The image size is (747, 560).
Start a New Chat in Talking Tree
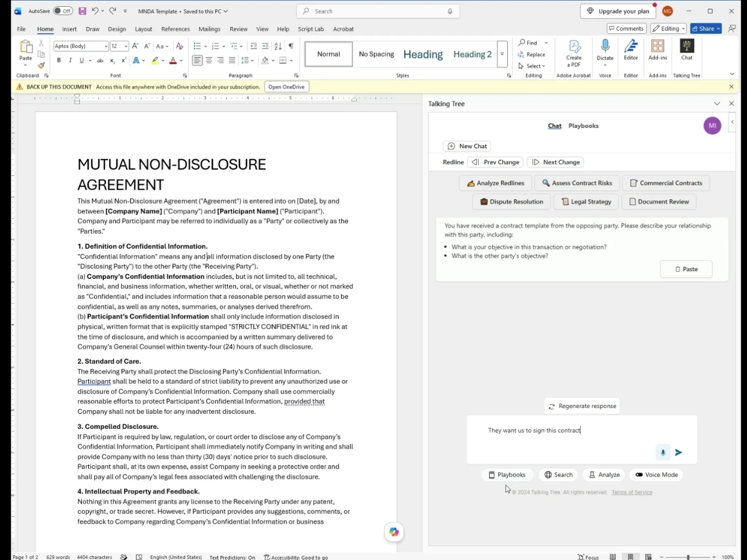467,146
